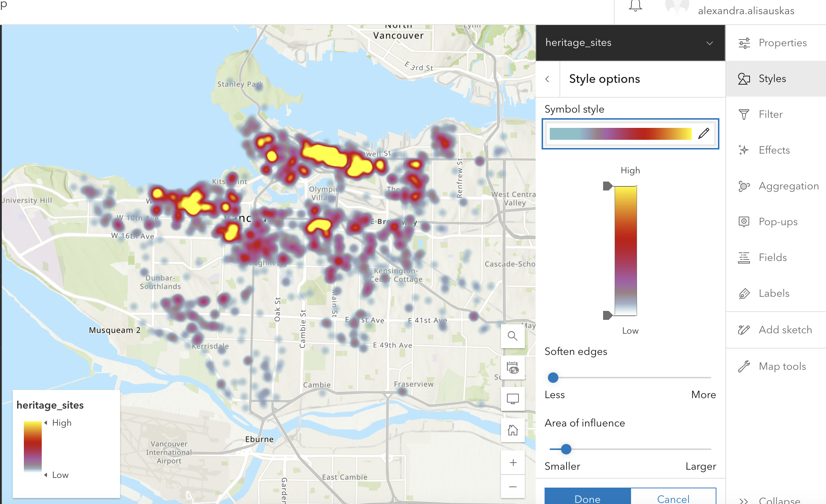Click the Map tools wrench icon
The width and height of the screenshot is (826, 504).
[744, 366]
